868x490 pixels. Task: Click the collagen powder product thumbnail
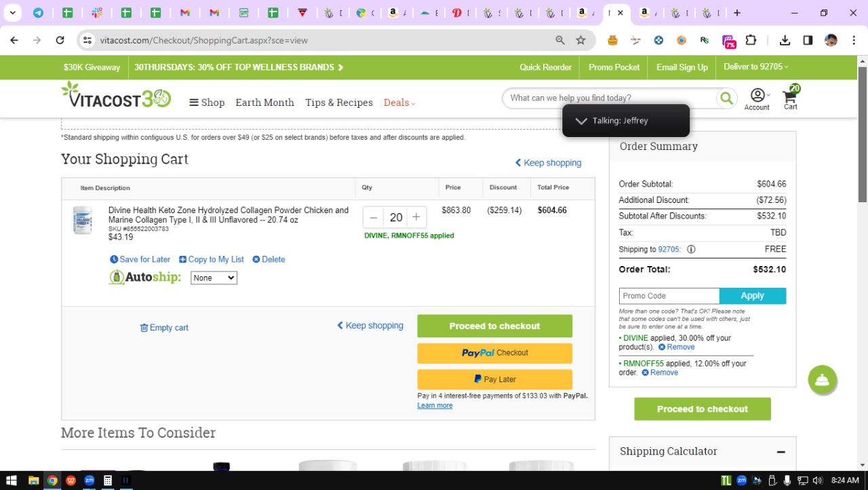83,220
